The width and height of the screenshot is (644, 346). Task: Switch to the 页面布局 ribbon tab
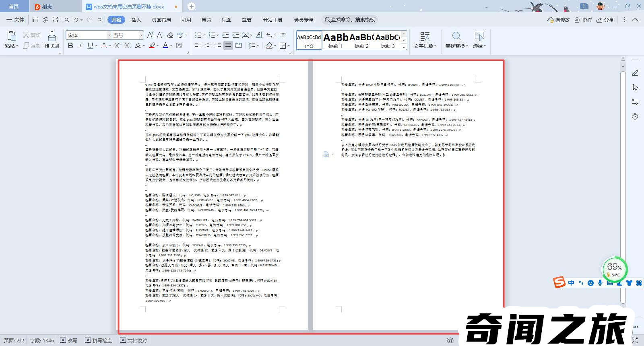click(161, 20)
